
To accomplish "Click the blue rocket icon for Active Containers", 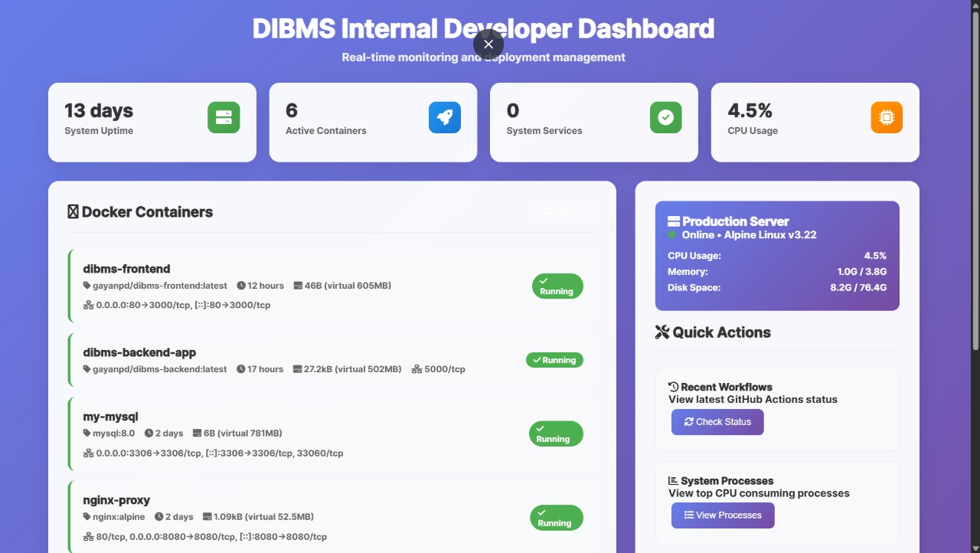I will click(445, 118).
